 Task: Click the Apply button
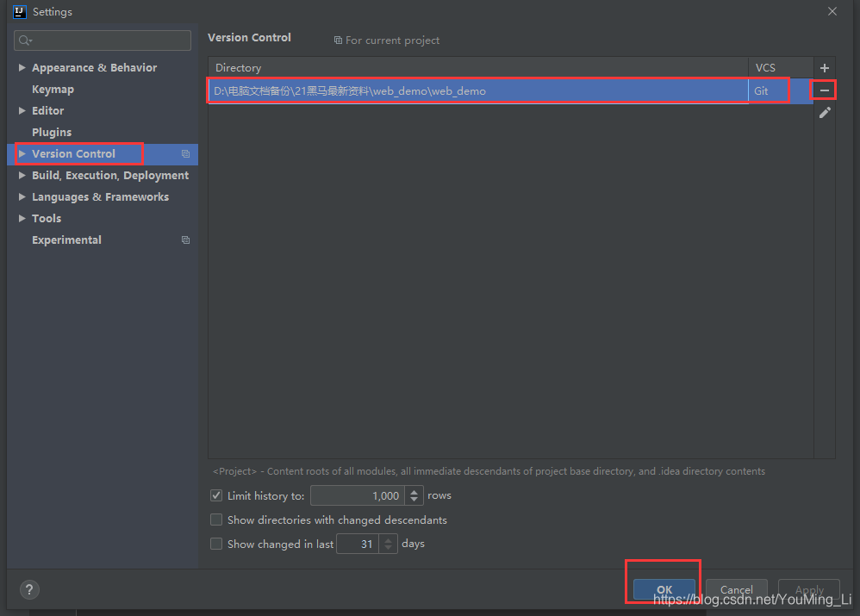click(x=809, y=589)
